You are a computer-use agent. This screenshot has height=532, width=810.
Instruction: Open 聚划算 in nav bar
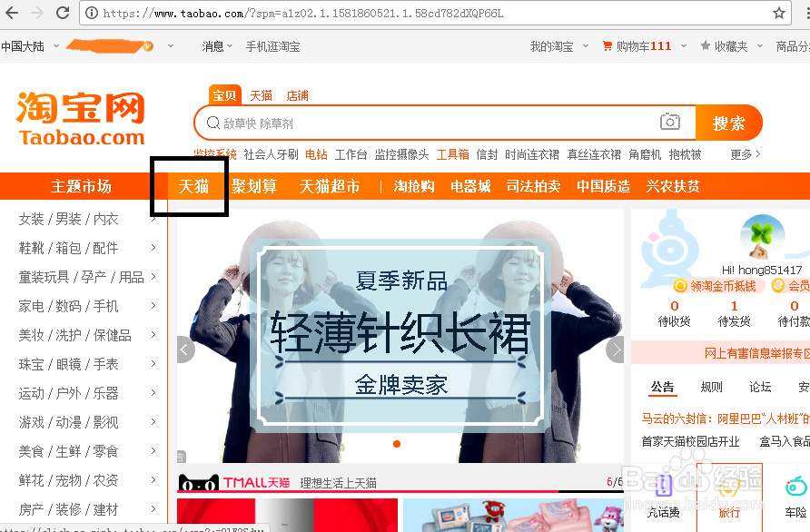254,186
